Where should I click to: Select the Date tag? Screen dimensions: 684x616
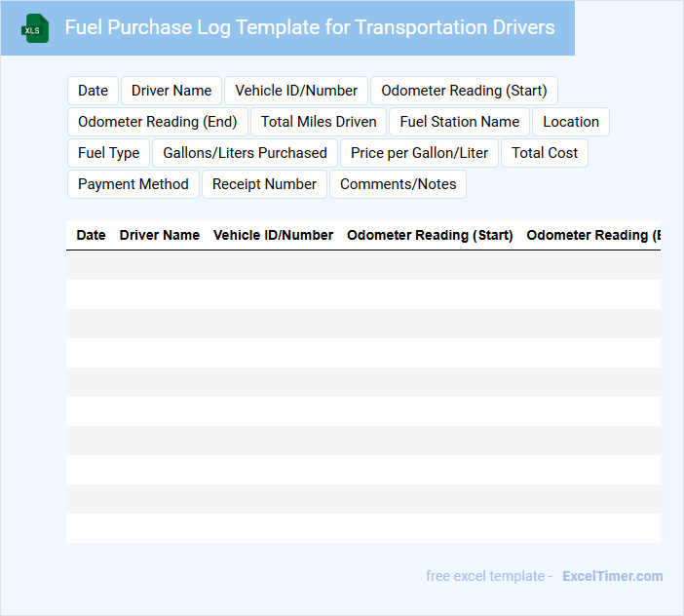(93, 91)
